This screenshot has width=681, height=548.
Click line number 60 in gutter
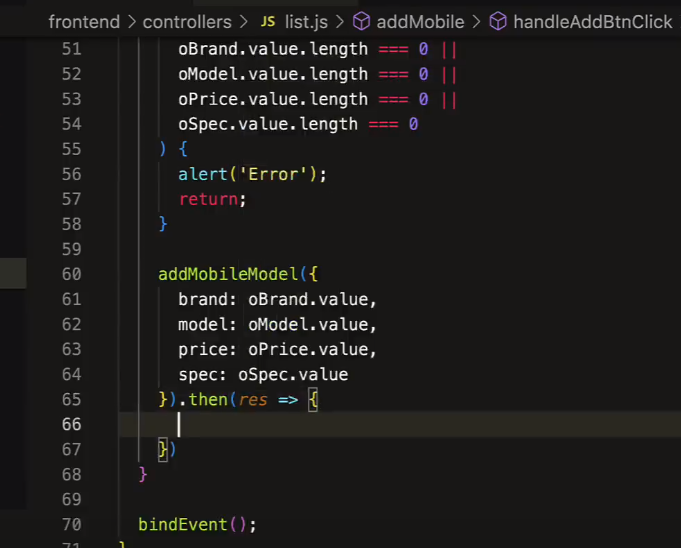coord(72,274)
